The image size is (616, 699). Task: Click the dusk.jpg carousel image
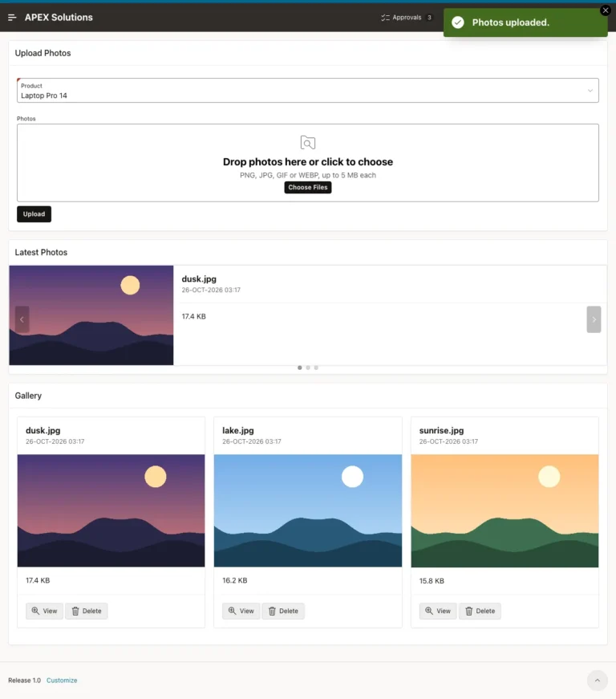(91, 315)
